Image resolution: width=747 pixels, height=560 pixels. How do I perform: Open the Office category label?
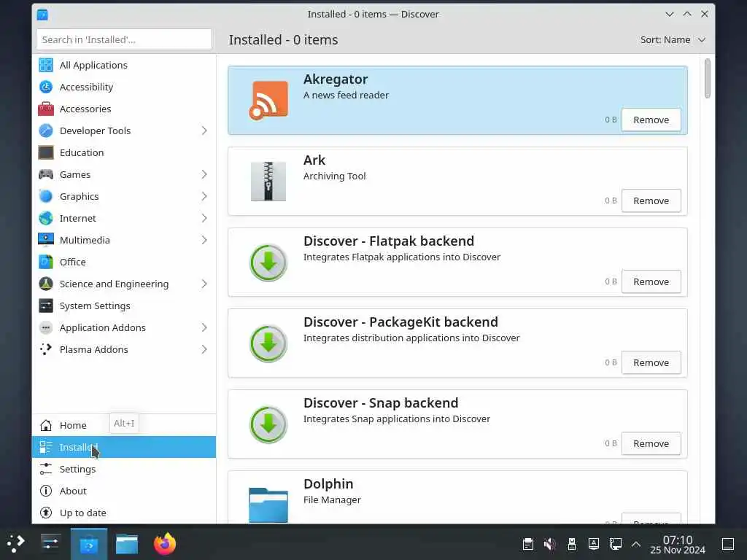[73, 262]
